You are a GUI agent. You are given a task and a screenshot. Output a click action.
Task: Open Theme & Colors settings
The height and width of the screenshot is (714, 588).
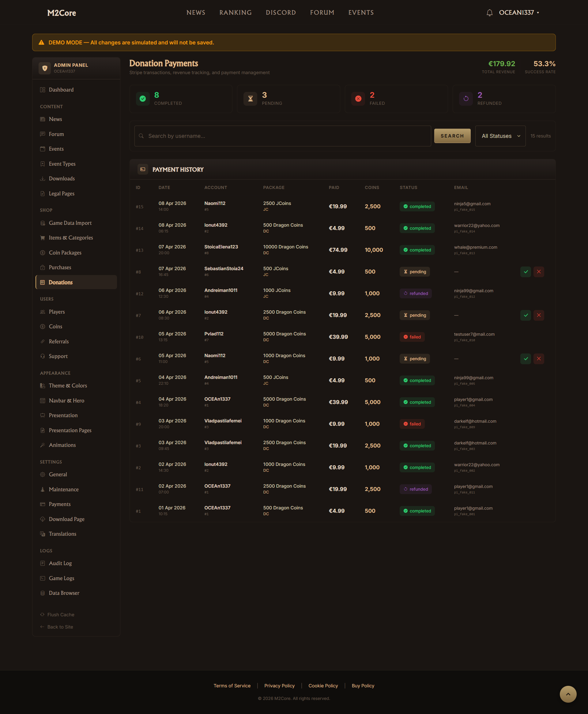pyautogui.click(x=68, y=385)
